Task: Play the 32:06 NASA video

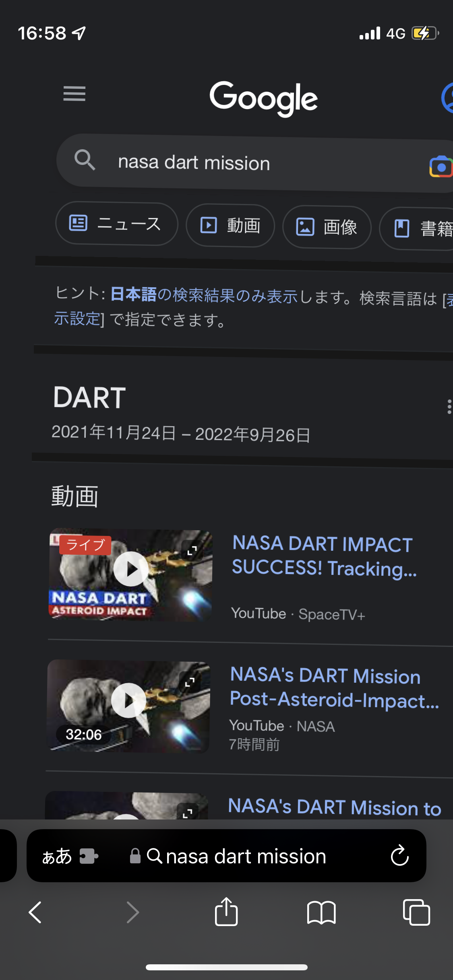Action: [128, 700]
